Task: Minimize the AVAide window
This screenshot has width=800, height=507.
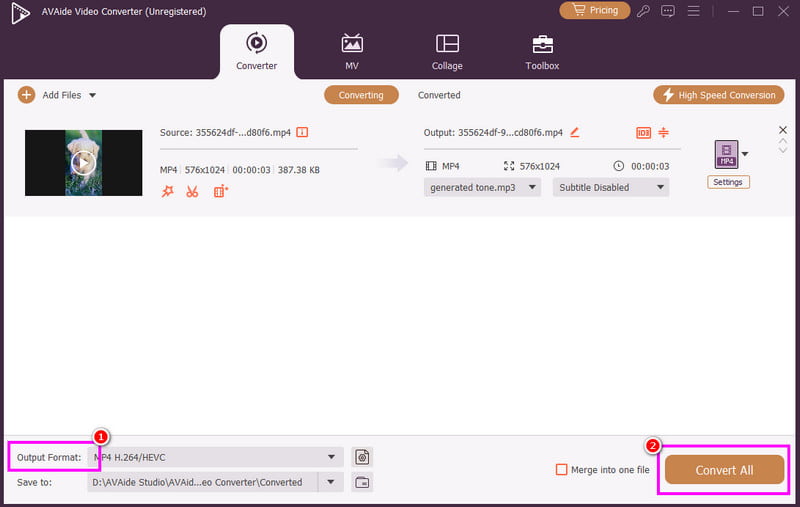Action: (x=733, y=11)
